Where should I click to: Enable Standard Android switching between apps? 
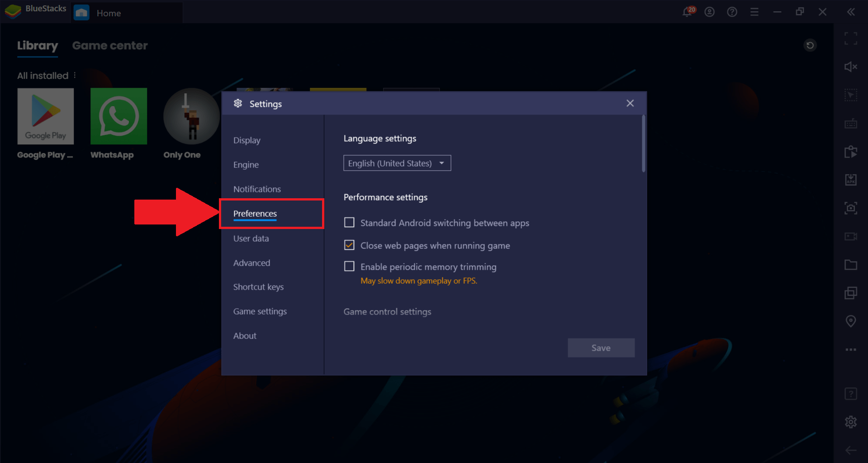pos(349,223)
